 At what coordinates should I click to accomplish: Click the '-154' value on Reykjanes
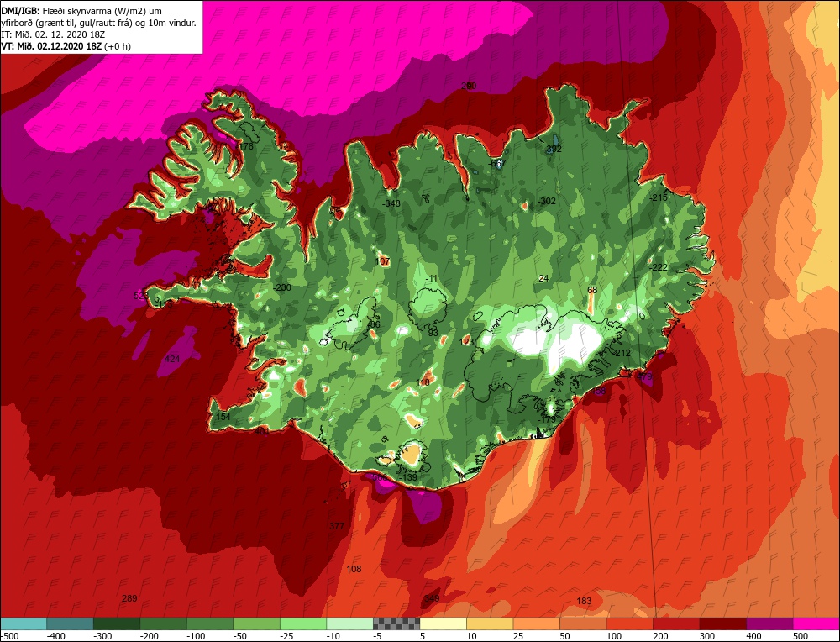click(x=221, y=417)
